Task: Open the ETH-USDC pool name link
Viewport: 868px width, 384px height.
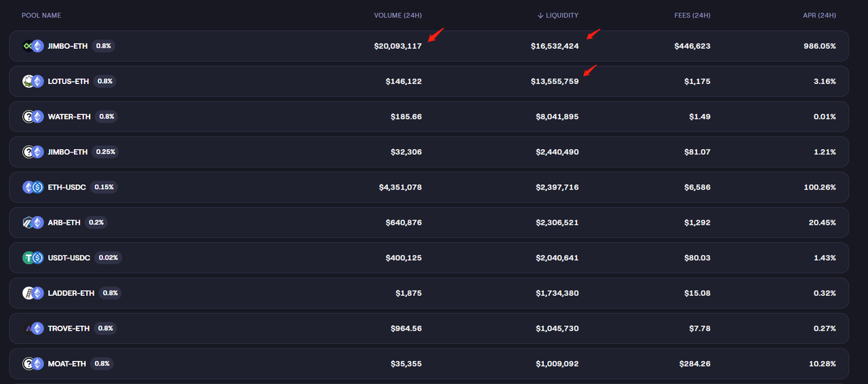Action: (66, 187)
